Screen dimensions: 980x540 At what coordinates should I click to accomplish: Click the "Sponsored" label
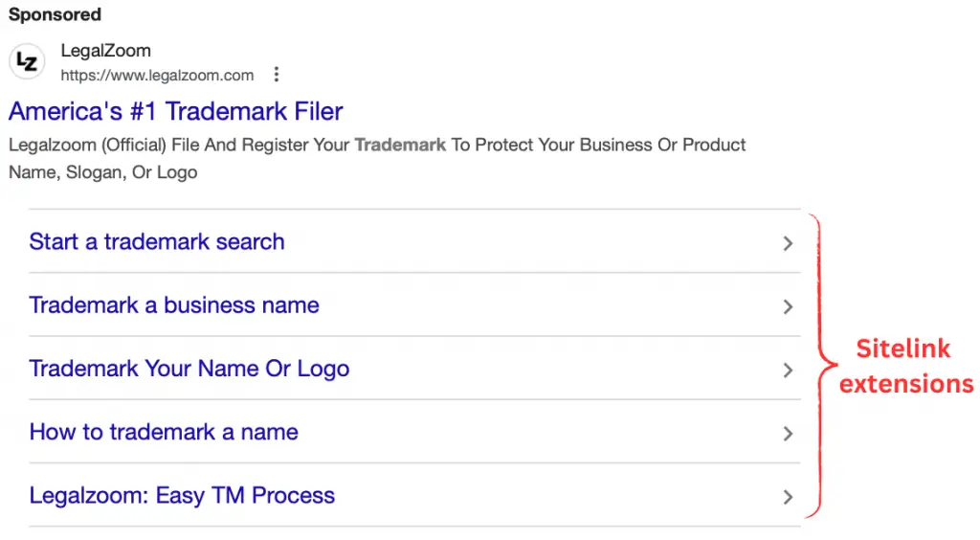55,14
